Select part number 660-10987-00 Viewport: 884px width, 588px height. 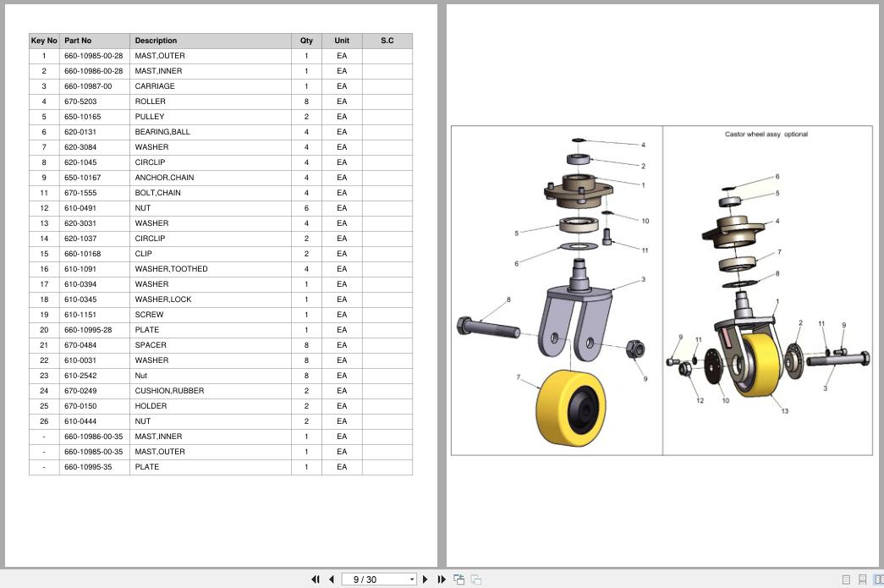[x=88, y=86]
